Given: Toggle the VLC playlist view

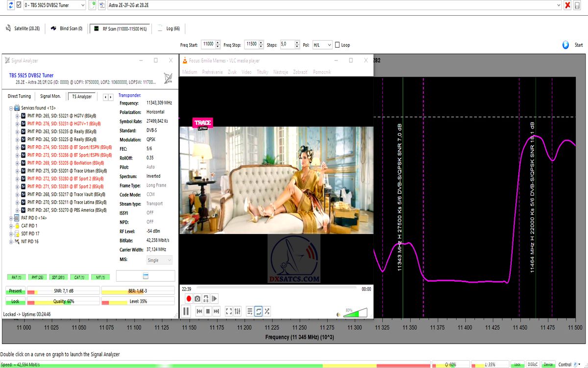Looking at the screenshot, I should (x=249, y=311).
